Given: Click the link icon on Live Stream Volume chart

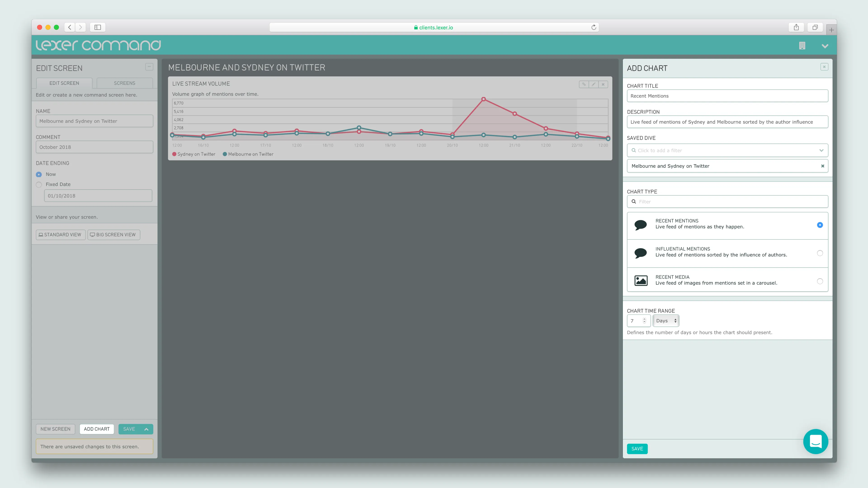Looking at the screenshot, I should (584, 84).
